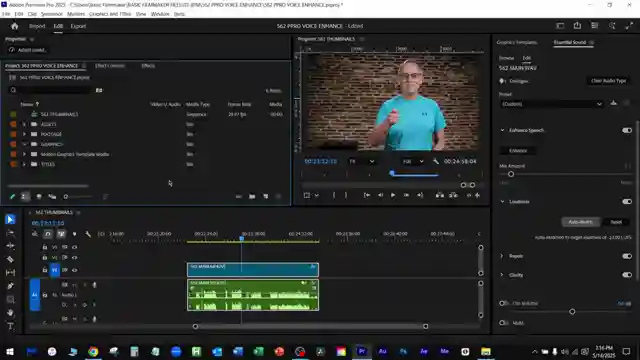Screen dimensions: 640x360
Task: Expand the Clarity section
Action: [502, 275]
